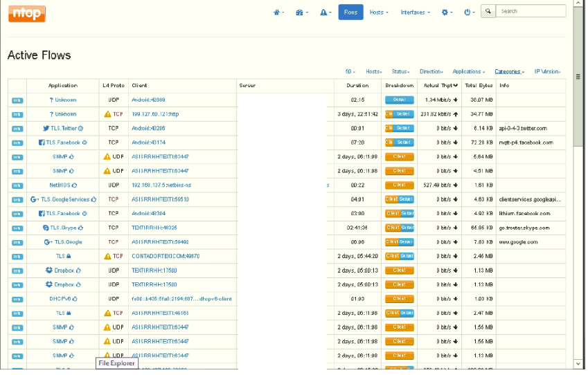Open the dashboard reports icon menu
Viewport: 588px width, 375px height.
[x=301, y=12]
